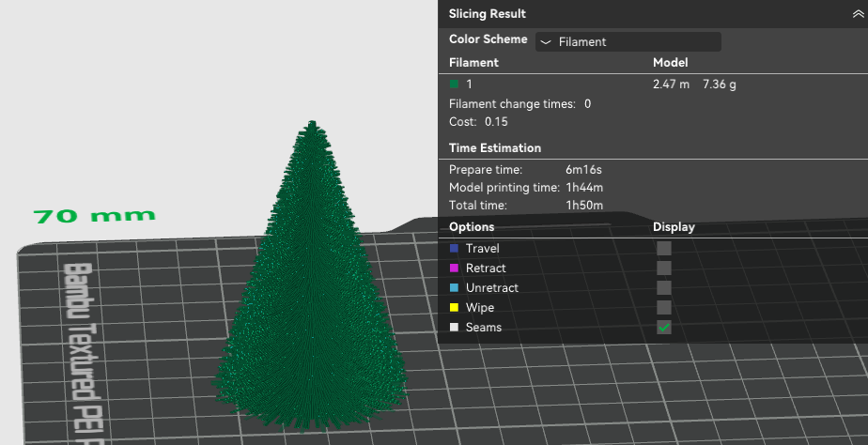The height and width of the screenshot is (445, 868).
Task: Uncheck the Seams display checkbox
Action: (664, 327)
